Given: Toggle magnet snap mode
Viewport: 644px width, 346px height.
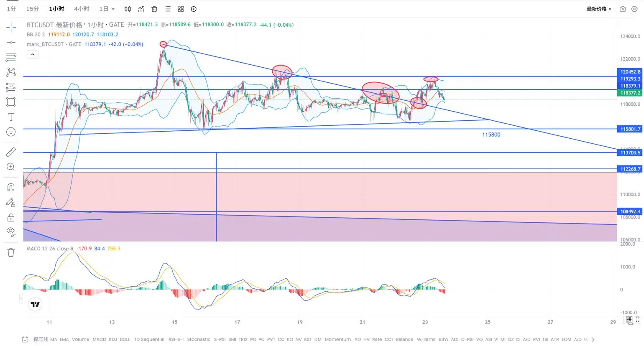Looking at the screenshot, I should coord(11,187).
